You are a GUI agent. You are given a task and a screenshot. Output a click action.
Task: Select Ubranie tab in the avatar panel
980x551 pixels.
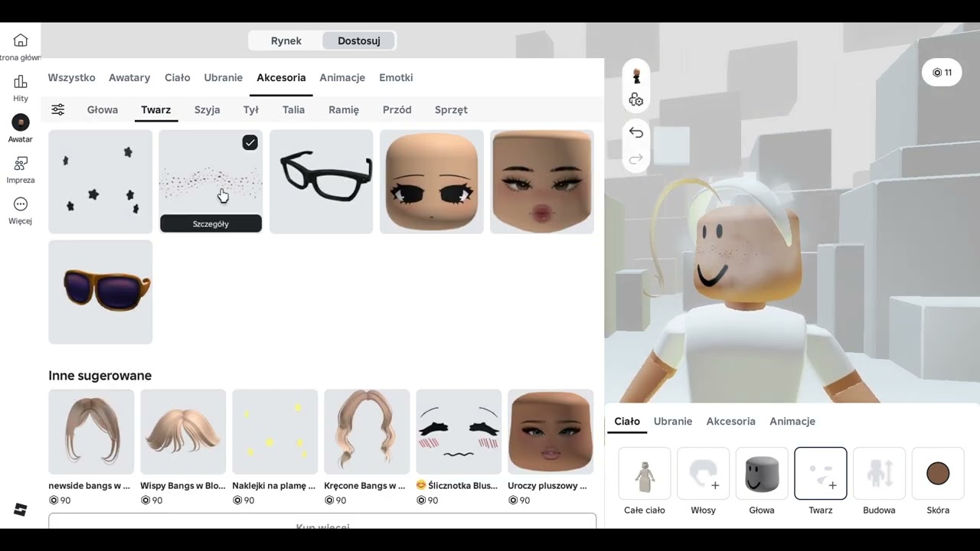pyautogui.click(x=673, y=421)
